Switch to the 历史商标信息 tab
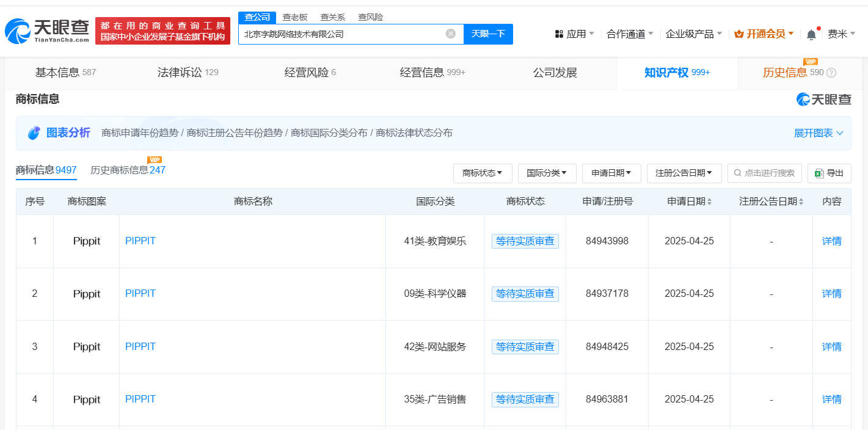The height and width of the screenshot is (430, 868). tap(128, 170)
